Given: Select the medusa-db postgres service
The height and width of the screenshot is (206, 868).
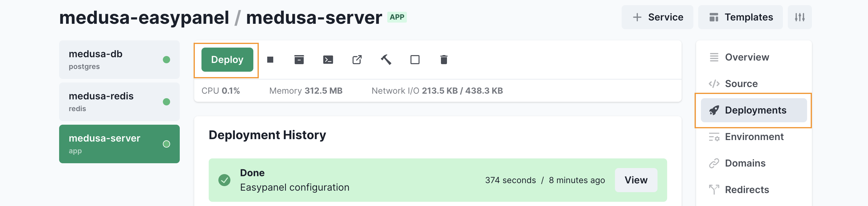Looking at the screenshot, I should (x=119, y=60).
